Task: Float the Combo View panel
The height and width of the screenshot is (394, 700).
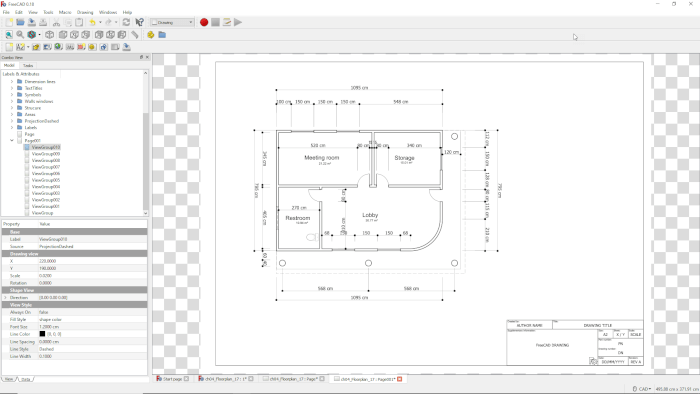Action: tap(142, 57)
